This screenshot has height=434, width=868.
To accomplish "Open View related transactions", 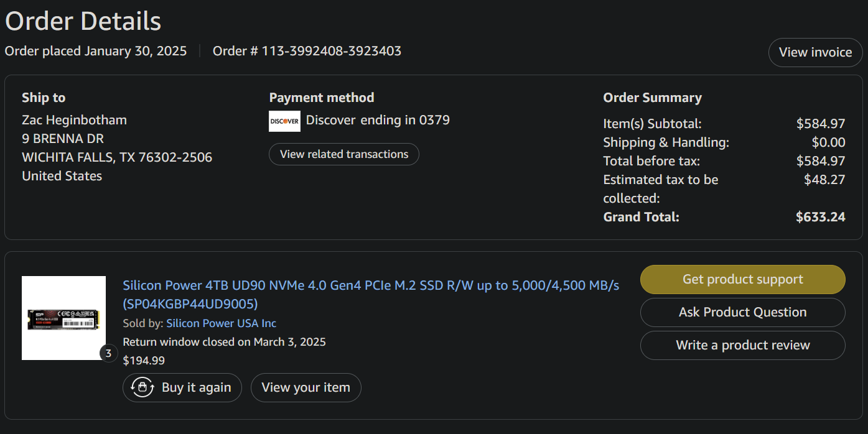I will coord(344,154).
